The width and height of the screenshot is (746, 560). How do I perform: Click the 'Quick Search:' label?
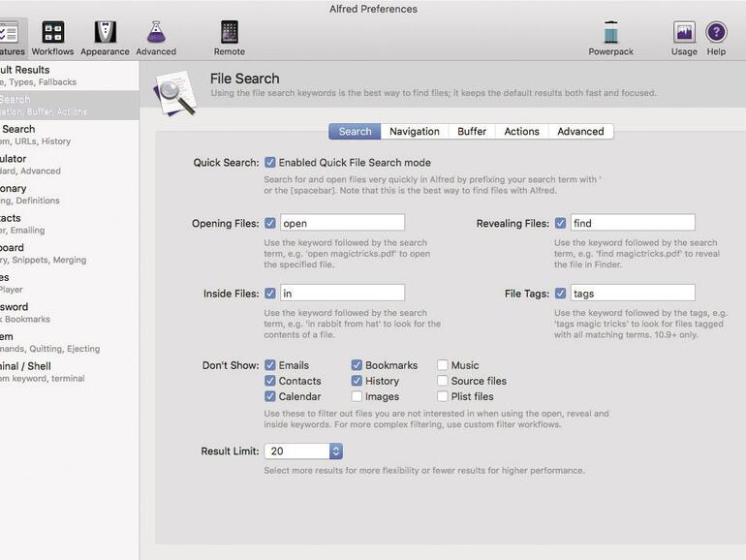click(x=226, y=162)
